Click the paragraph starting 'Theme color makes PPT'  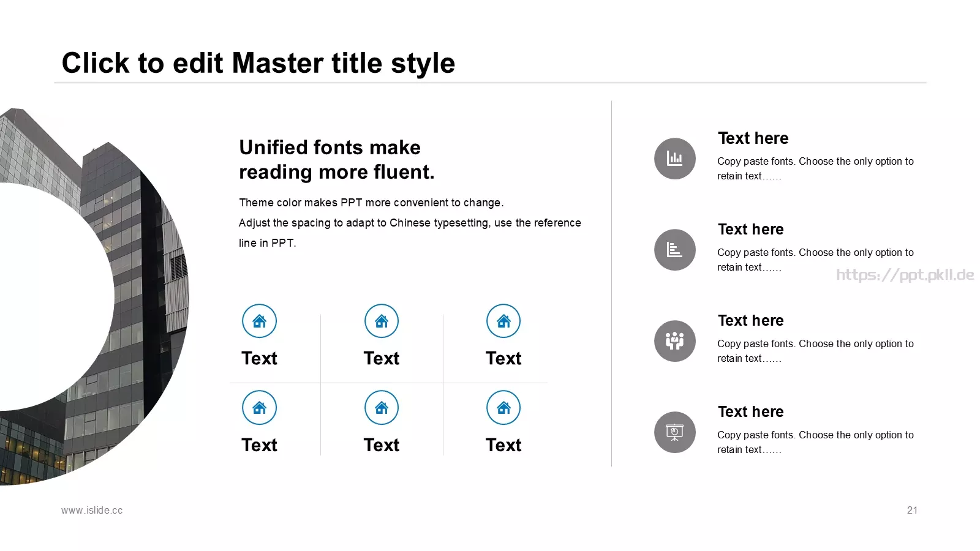(410, 223)
